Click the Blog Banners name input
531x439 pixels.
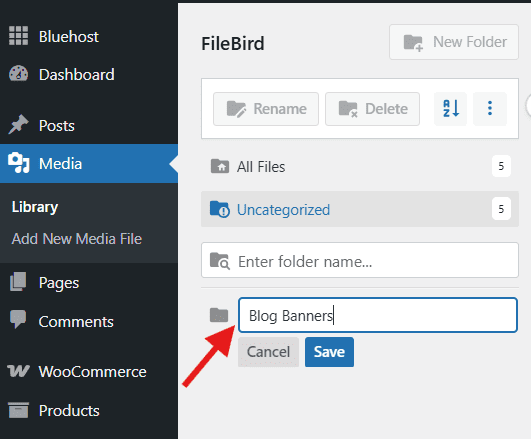pyautogui.click(x=378, y=315)
